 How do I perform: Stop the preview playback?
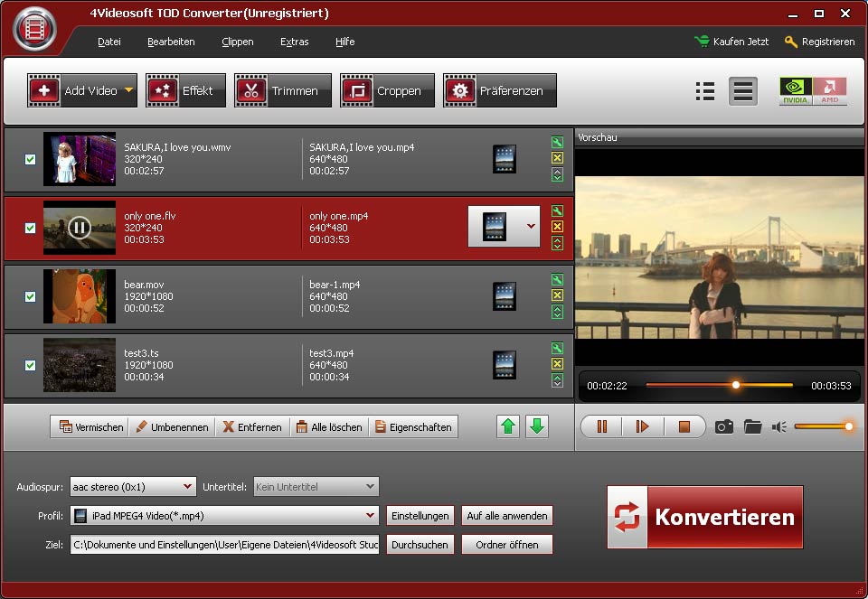coord(684,426)
